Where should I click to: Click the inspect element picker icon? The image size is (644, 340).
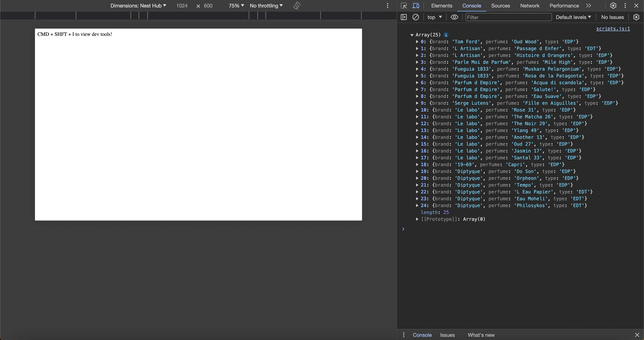[x=404, y=6]
